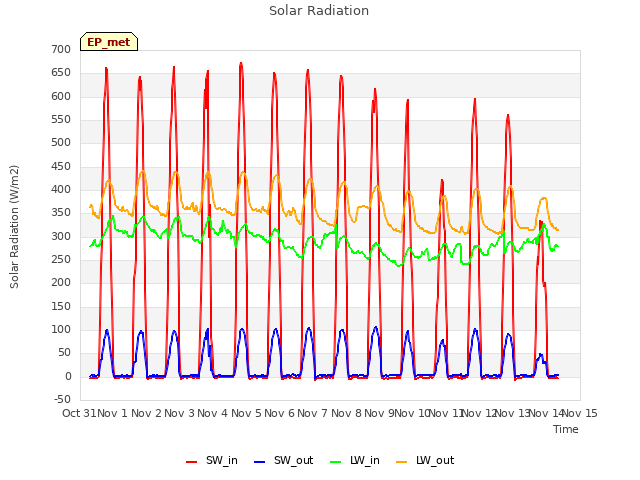
Task: Click the EP_met annotation label
Action: (x=109, y=42)
